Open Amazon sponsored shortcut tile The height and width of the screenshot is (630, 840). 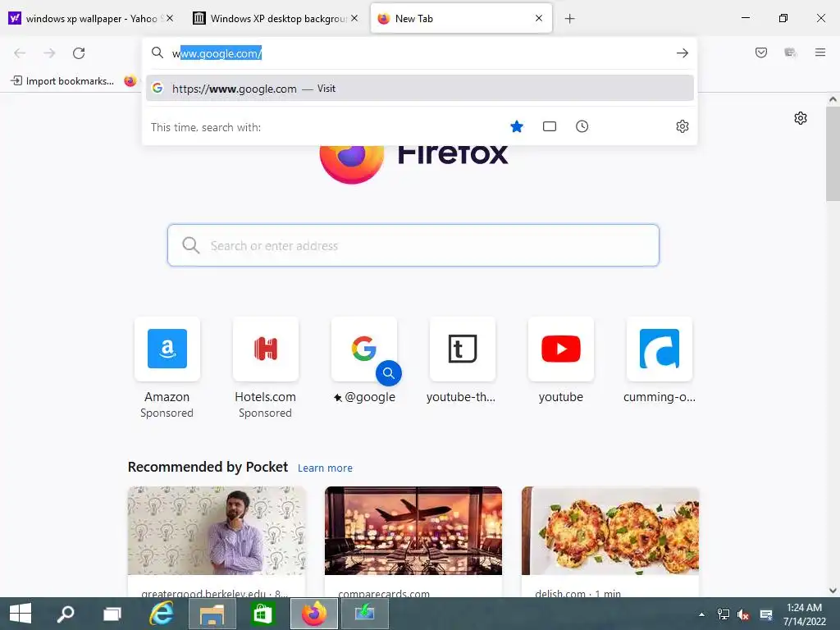[167, 349]
